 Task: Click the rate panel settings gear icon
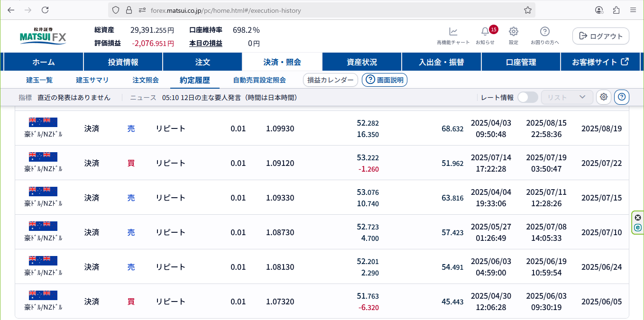tap(604, 97)
